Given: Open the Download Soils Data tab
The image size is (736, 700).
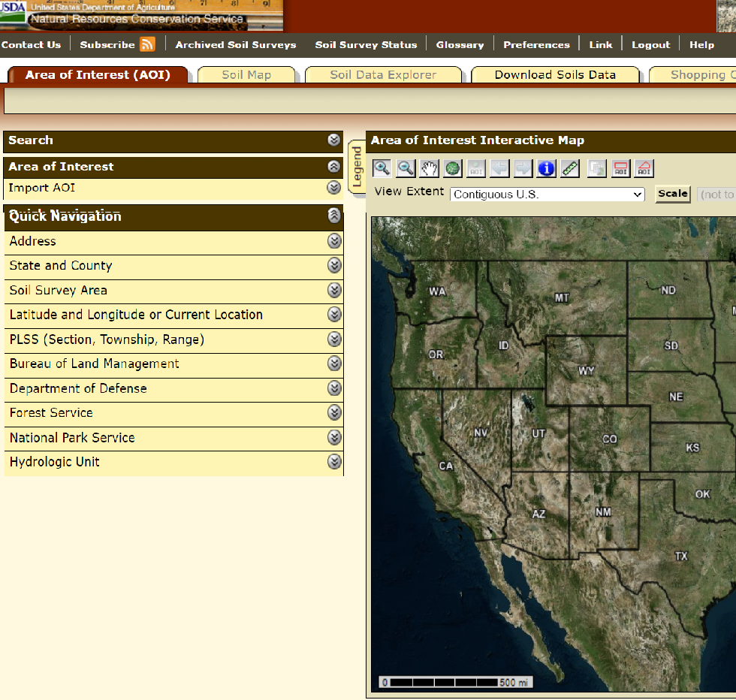Looking at the screenshot, I should coord(555,75).
